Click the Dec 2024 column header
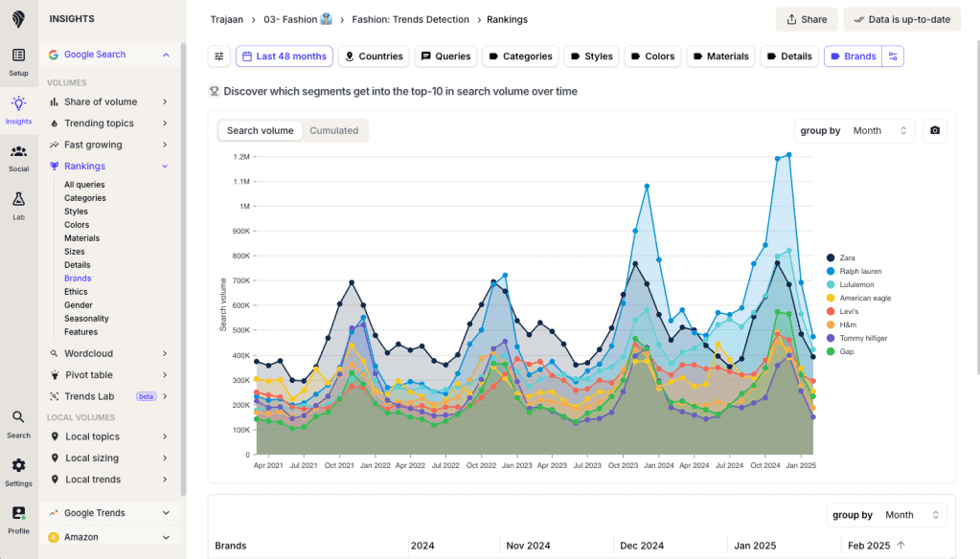Screen dimensions: 980x559 (x=642, y=546)
